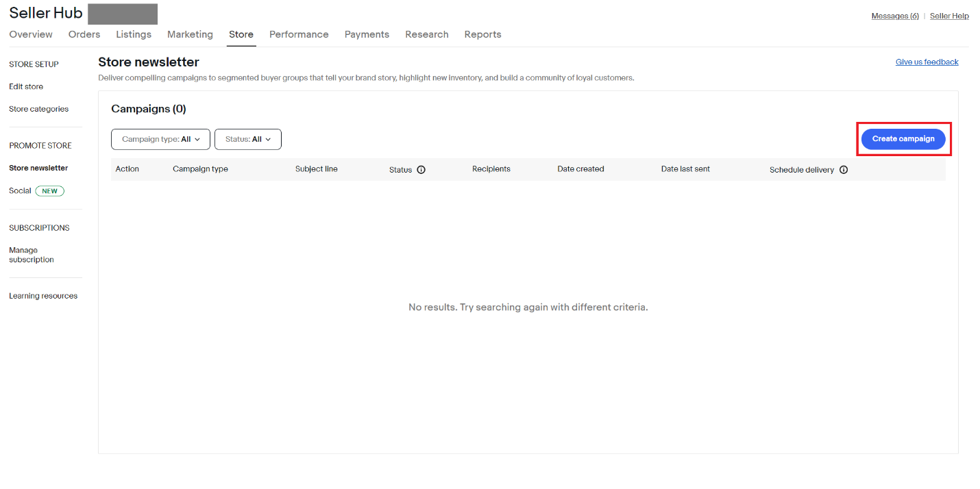The width and height of the screenshot is (980, 489).
Task: Click the Recipients column header
Action: pyautogui.click(x=491, y=169)
